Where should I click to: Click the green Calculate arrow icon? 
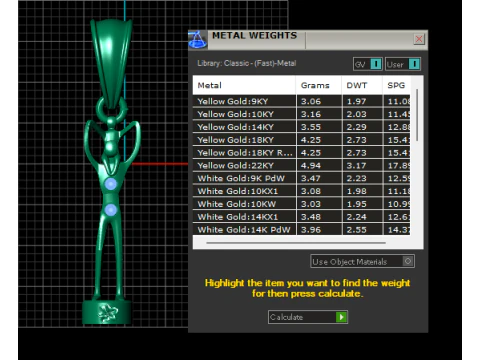coord(341,317)
